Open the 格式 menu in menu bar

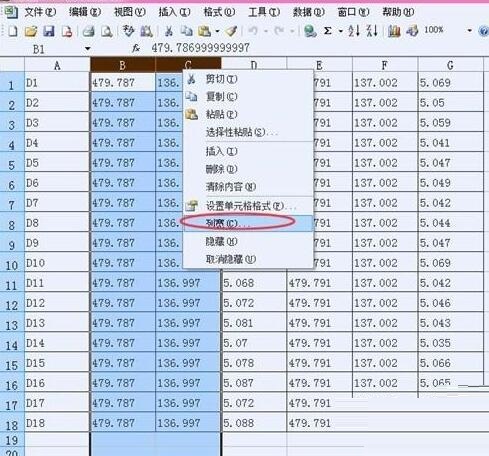click(219, 12)
